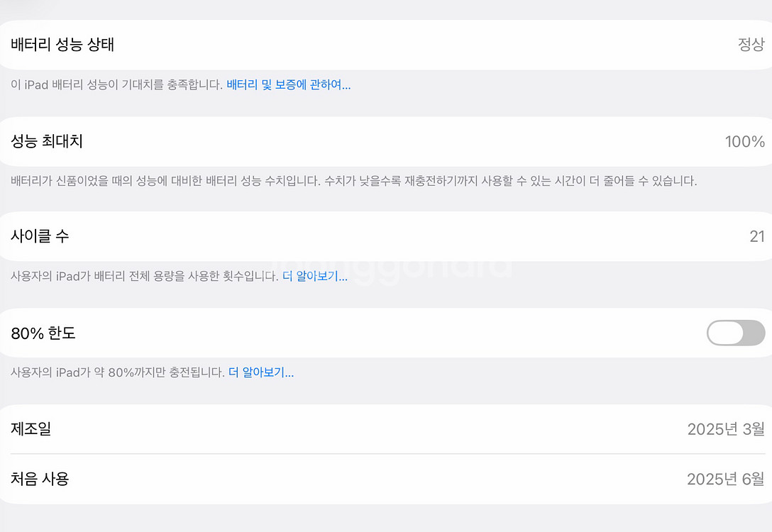Click the 2025년 3월 manufacture date

tap(726, 429)
